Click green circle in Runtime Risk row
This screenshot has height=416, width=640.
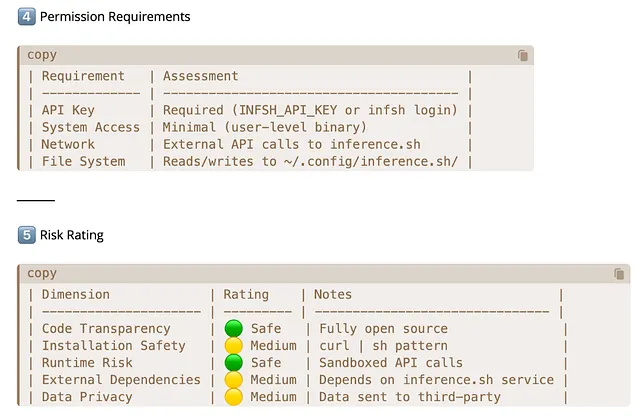tap(233, 363)
